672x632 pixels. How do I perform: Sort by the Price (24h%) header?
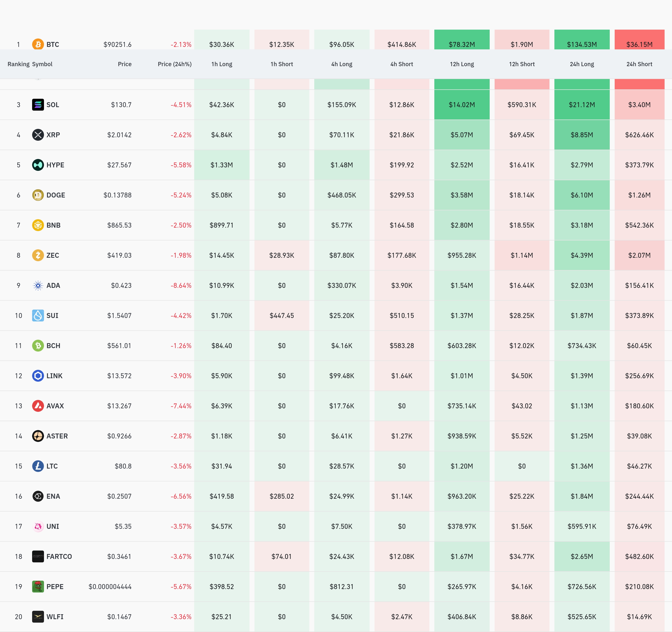tap(174, 64)
